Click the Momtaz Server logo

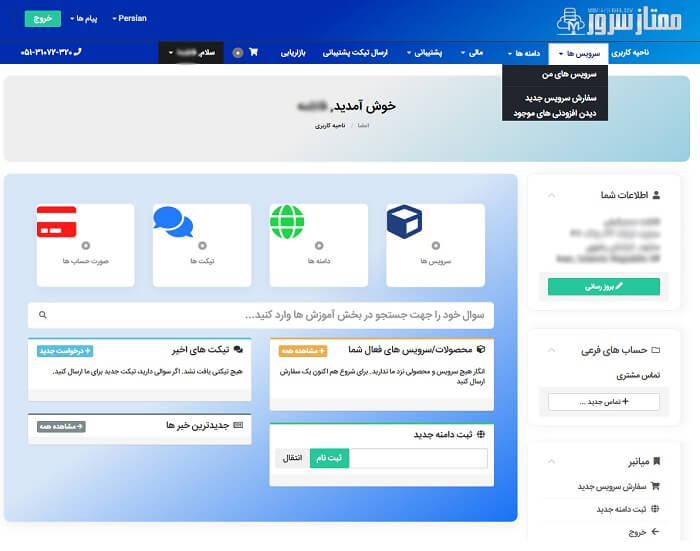[619, 20]
